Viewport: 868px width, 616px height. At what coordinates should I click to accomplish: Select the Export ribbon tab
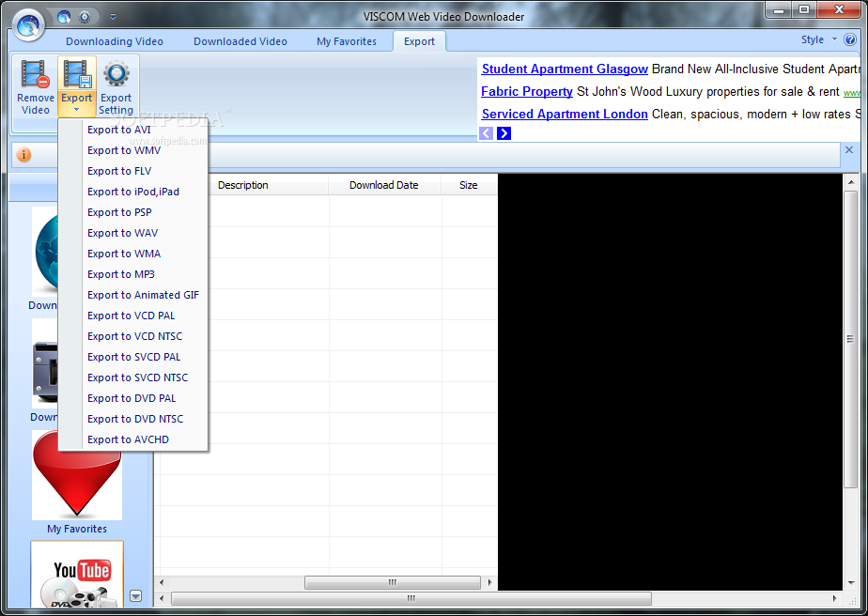tap(419, 41)
